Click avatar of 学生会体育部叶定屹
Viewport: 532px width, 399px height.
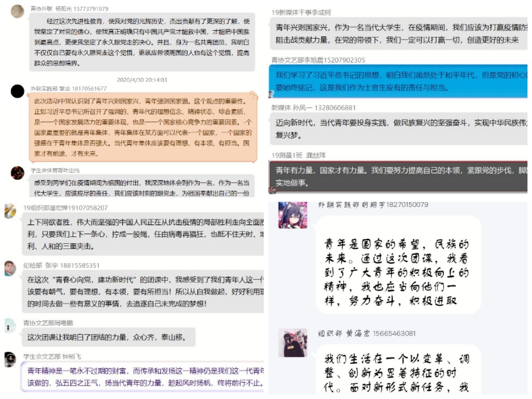click(17, 173)
